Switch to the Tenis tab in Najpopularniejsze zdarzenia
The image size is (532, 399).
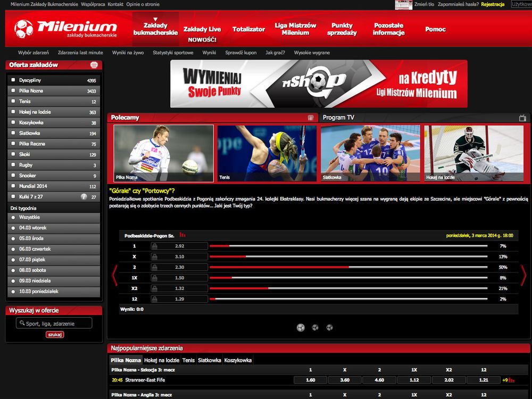(188, 360)
